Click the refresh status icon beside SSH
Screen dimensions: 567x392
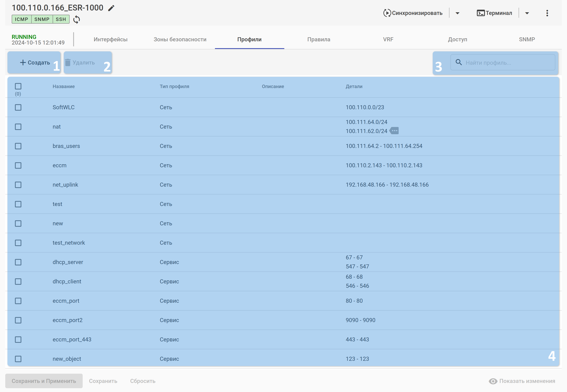[76, 19]
